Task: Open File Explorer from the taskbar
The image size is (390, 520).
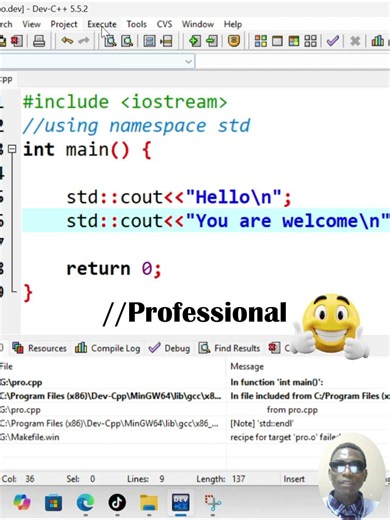Action: [149, 502]
